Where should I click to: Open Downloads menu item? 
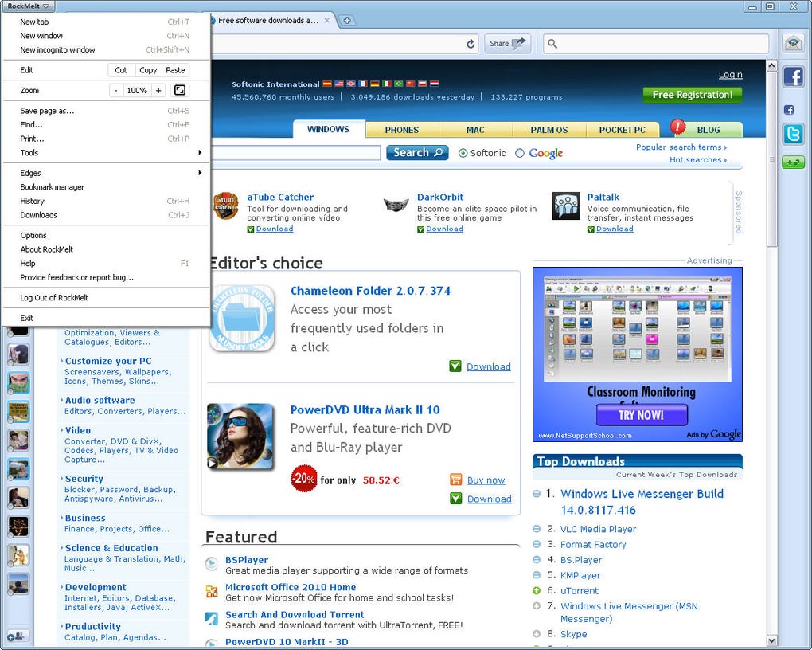pos(106,214)
